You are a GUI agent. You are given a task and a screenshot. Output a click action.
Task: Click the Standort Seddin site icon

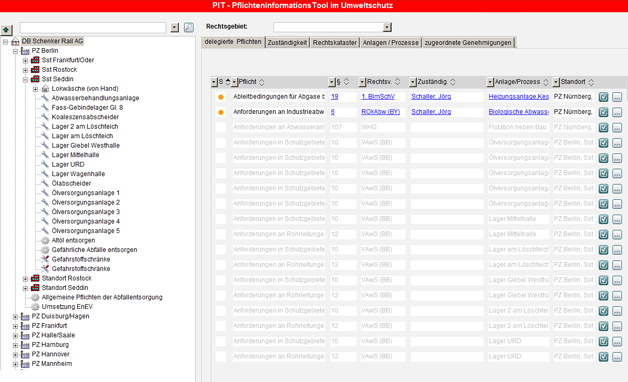[x=35, y=288]
